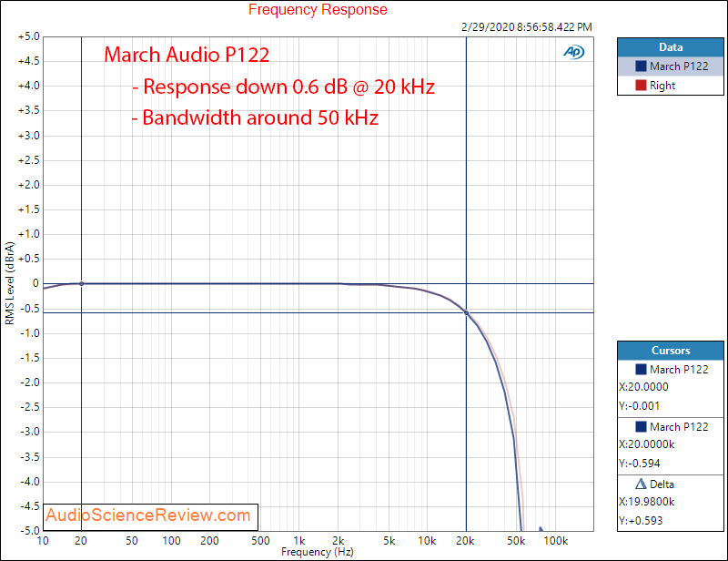Click the March Audio P122 annotation text
This screenshot has width=728, height=561.
pyautogui.click(x=187, y=55)
